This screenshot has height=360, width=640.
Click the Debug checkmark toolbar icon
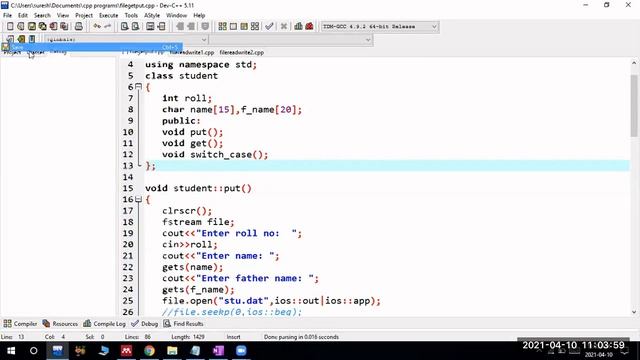pyautogui.click(x=269, y=27)
